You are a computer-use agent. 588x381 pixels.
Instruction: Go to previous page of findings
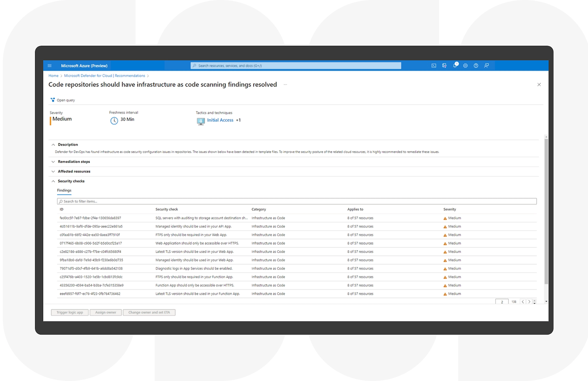(523, 302)
